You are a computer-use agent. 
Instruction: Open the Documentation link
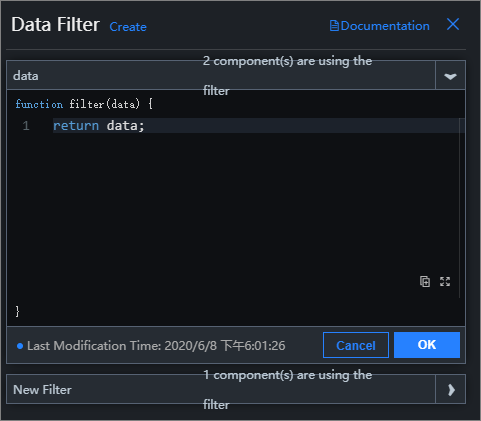(379, 26)
